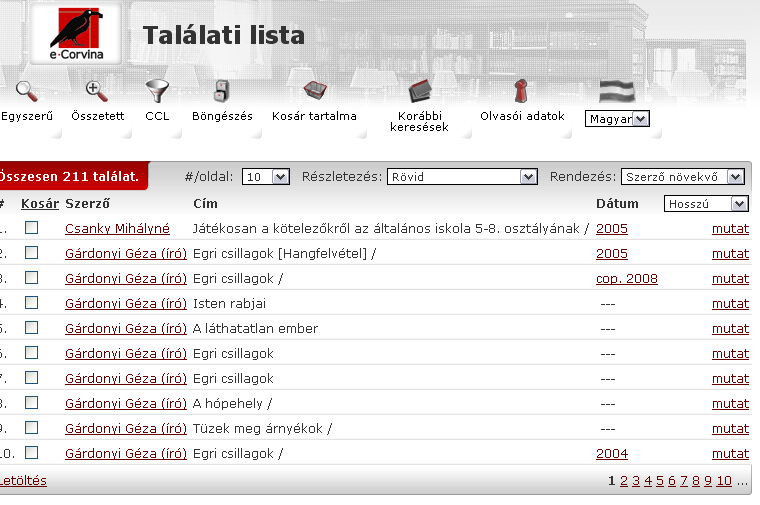Open the #/oldal results-per-page dropdown
Viewport: 760px width, 505px height.
click(266, 177)
